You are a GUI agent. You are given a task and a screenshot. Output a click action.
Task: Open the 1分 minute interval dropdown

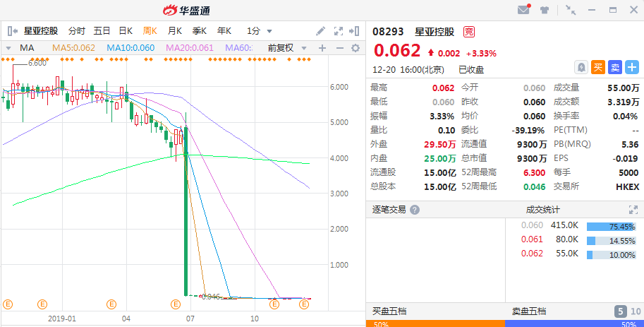(x=259, y=31)
